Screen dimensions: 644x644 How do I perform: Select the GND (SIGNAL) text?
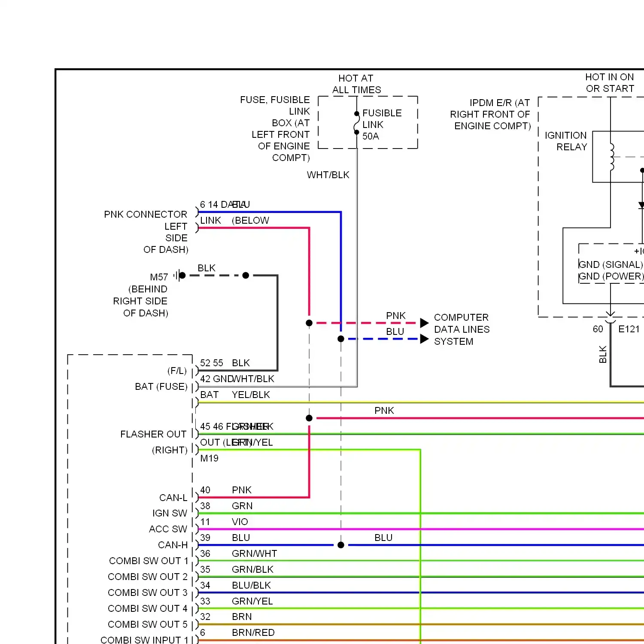pyautogui.click(x=611, y=264)
